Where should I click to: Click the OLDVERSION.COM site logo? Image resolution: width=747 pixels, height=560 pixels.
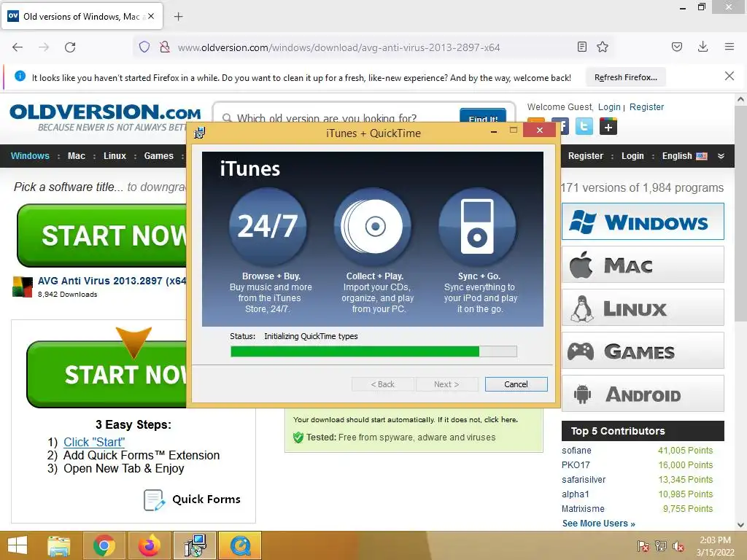point(105,117)
